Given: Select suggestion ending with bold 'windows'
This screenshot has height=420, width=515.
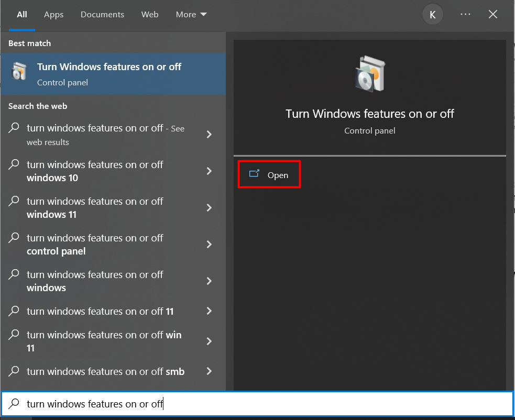Looking at the screenshot, I should point(113,281).
